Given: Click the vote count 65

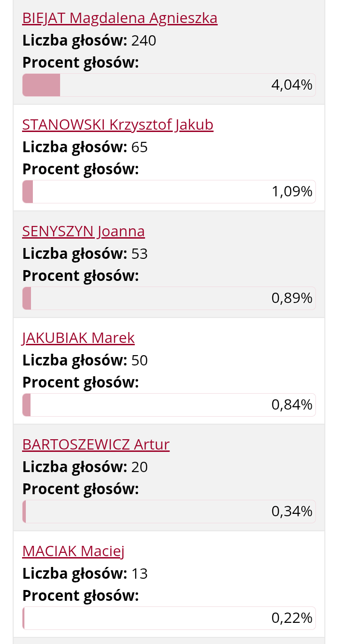Looking at the screenshot, I should (139, 148).
